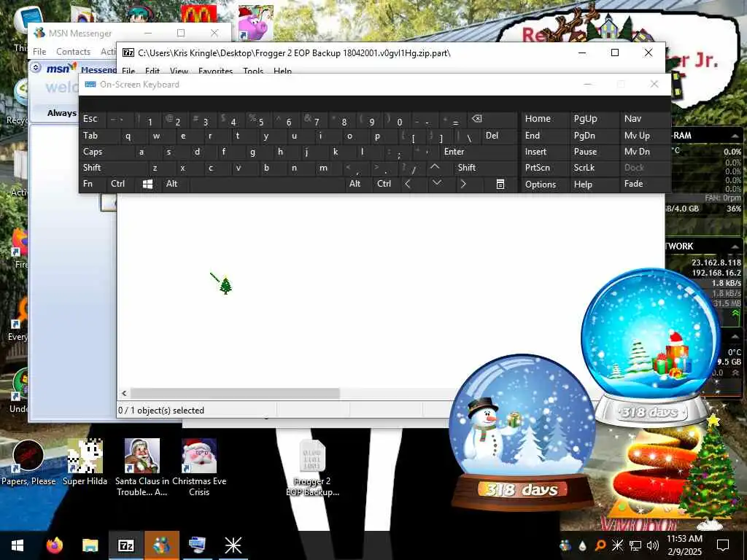Open Help menu in 7-Zip window
Screen dimensions: 747x560
point(282,71)
